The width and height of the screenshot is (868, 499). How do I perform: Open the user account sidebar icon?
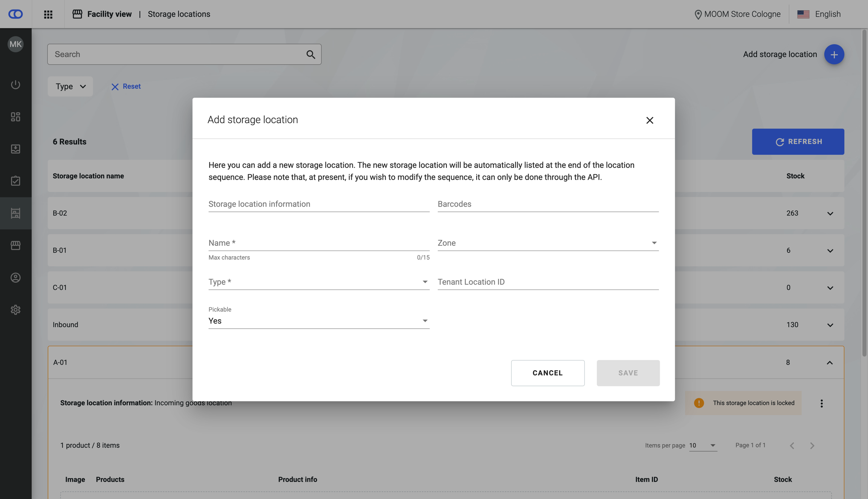coord(15,278)
